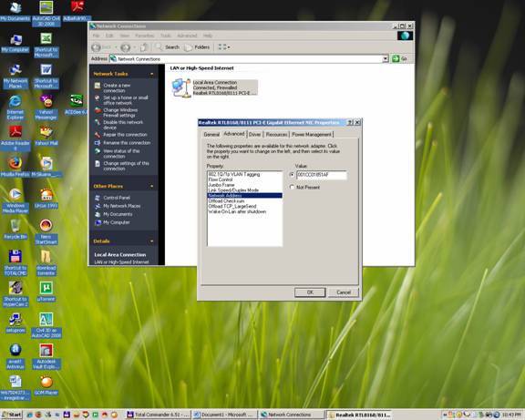
Task: Click Change Windows Firewall settings link
Action: point(120,113)
